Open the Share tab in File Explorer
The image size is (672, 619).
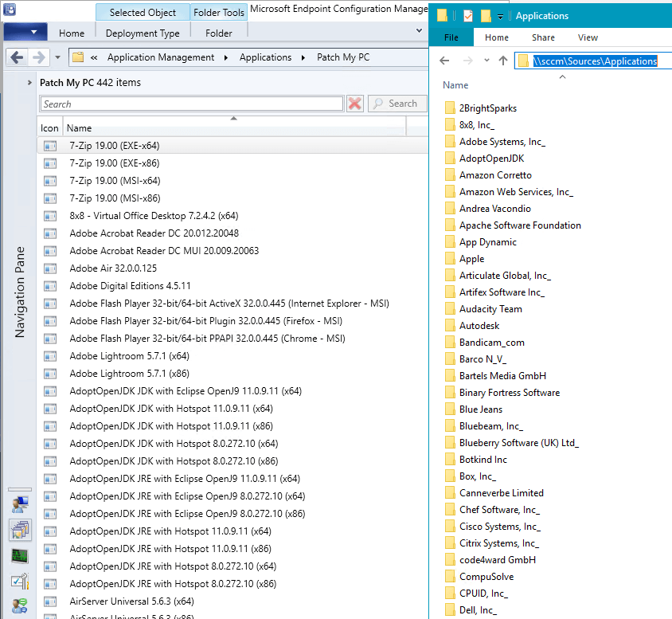[x=543, y=37]
